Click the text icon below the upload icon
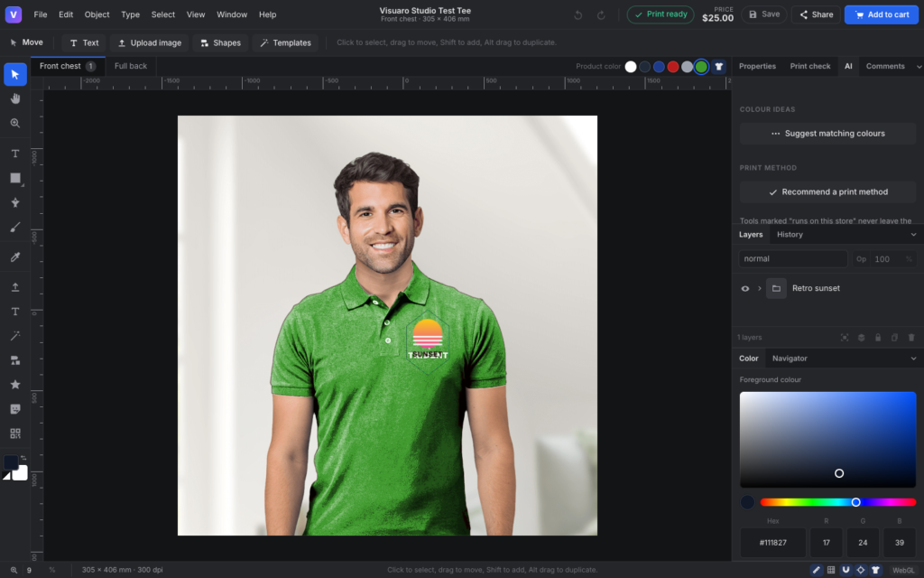The width and height of the screenshot is (924, 578). click(15, 312)
